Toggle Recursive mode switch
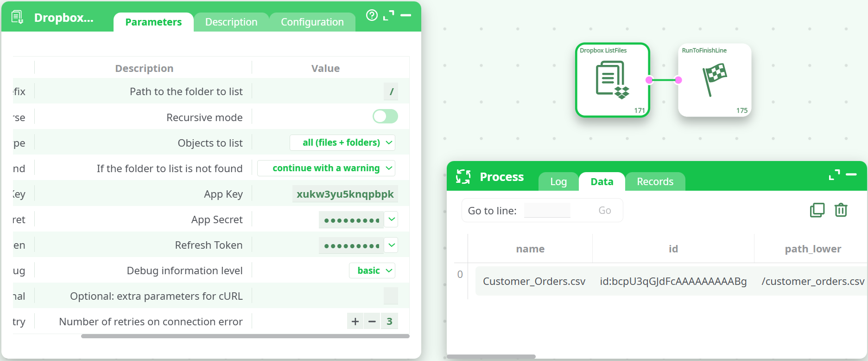The height and width of the screenshot is (361, 868). pos(385,116)
